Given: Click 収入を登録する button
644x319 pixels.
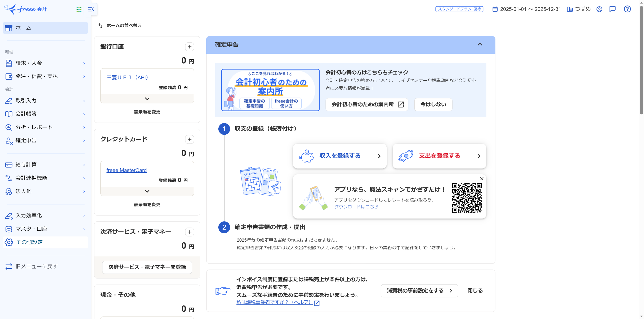Looking at the screenshot, I should 340,156.
